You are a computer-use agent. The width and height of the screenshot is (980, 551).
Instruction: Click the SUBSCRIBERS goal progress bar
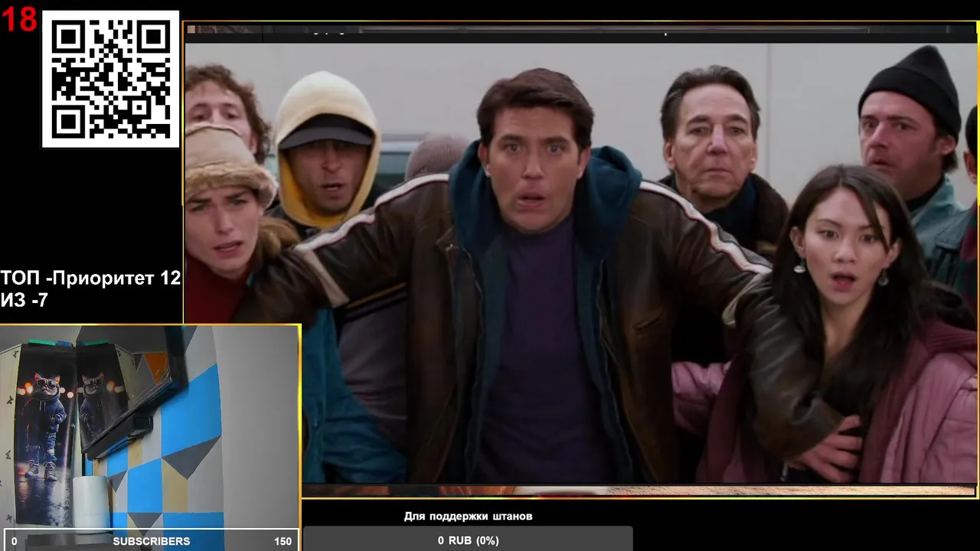[x=150, y=540]
